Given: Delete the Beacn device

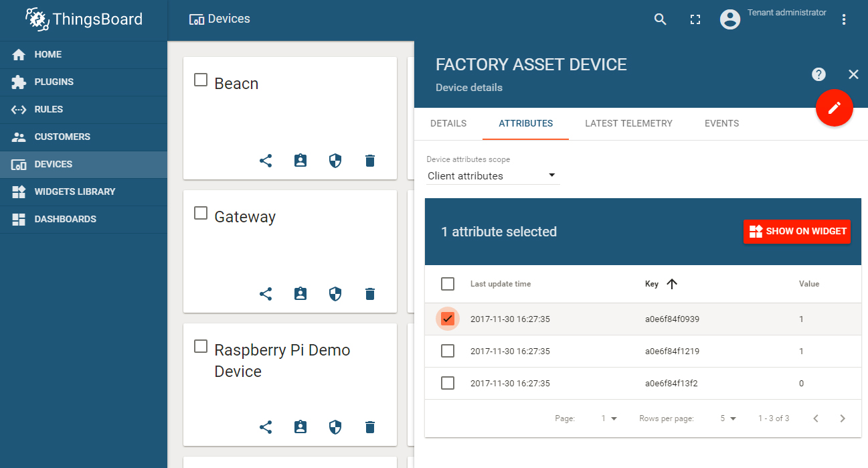Looking at the screenshot, I should click(x=370, y=161).
